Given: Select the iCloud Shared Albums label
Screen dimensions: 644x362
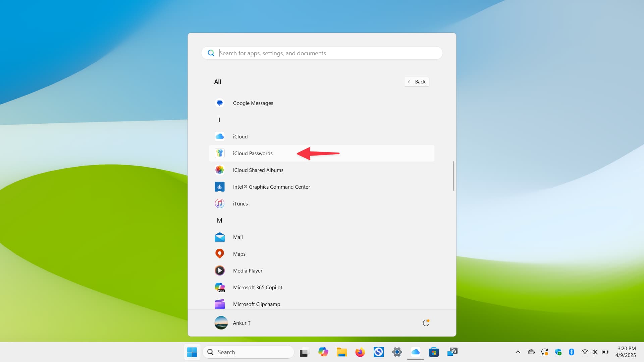Looking at the screenshot, I should [x=258, y=170].
